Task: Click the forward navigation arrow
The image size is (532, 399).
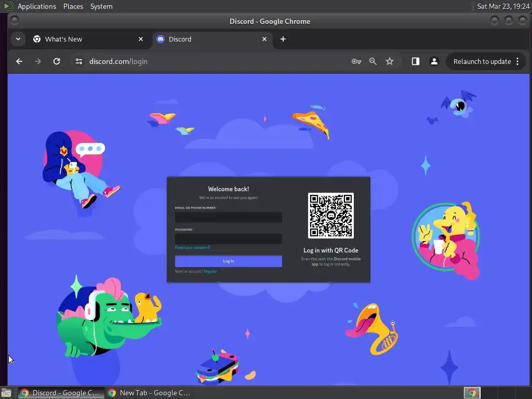Action: (37, 61)
